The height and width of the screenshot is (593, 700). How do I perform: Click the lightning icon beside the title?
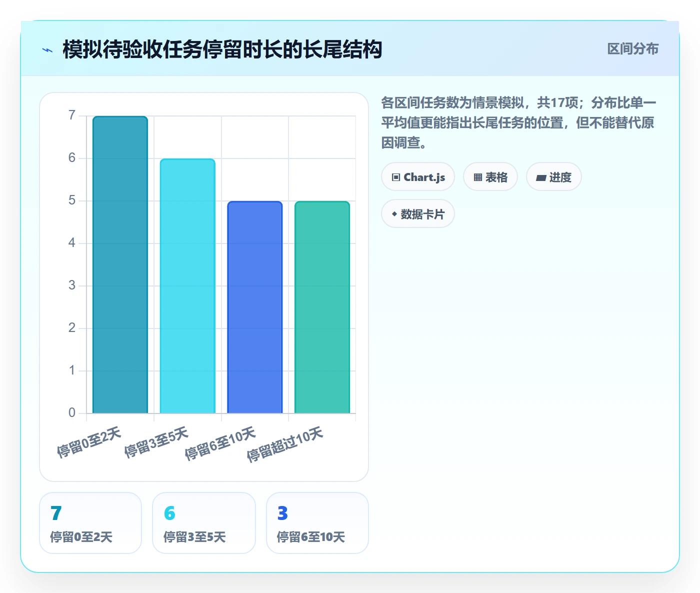pyautogui.click(x=47, y=50)
